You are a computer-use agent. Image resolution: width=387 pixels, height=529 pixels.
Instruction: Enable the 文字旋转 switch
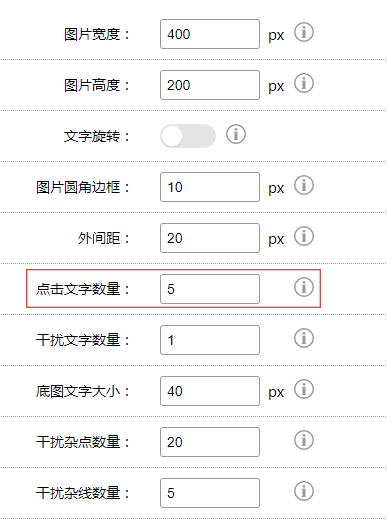188,136
